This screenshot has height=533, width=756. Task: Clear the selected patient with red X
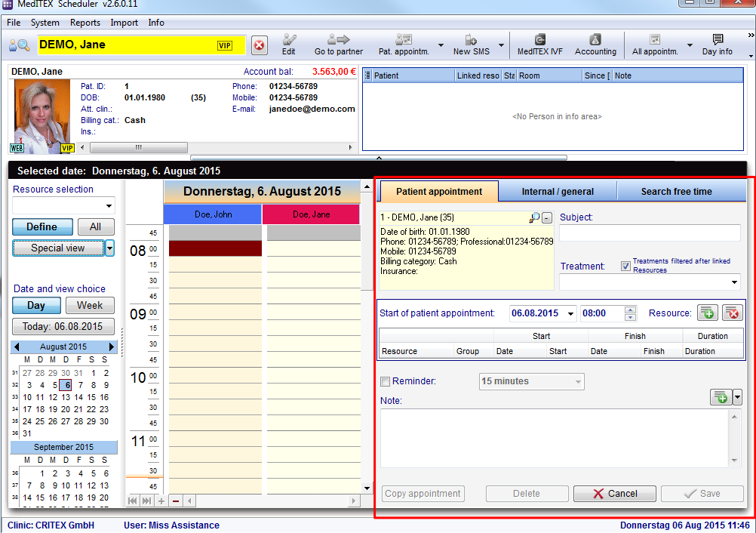click(x=260, y=45)
